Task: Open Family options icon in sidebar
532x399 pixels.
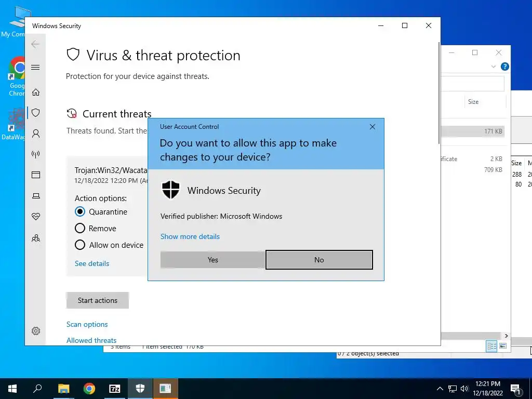Action: pos(36,238)
